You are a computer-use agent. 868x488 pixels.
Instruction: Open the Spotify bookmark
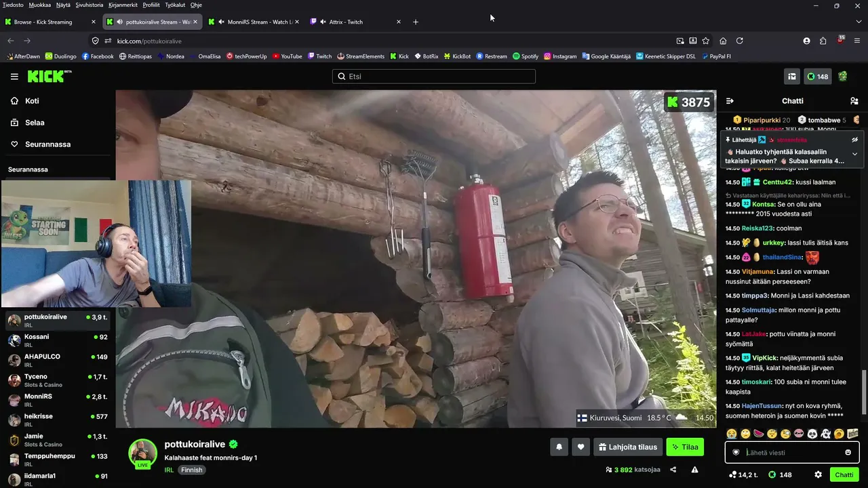click(x=526, y=56)
